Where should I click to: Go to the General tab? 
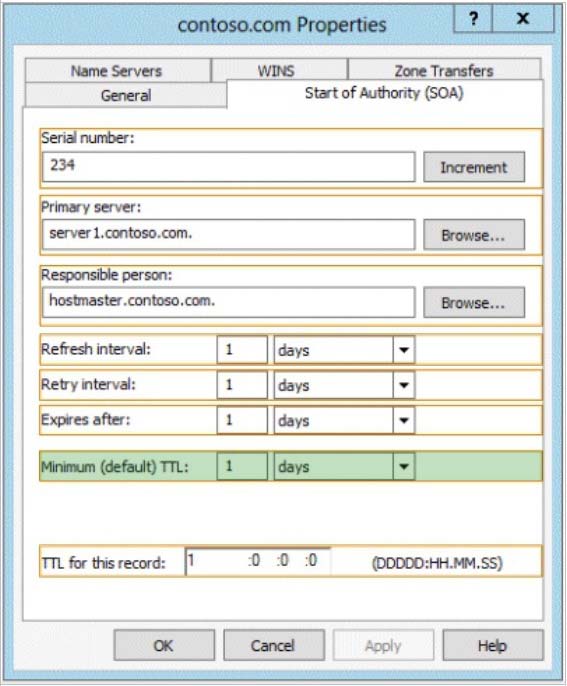point(126,95)
